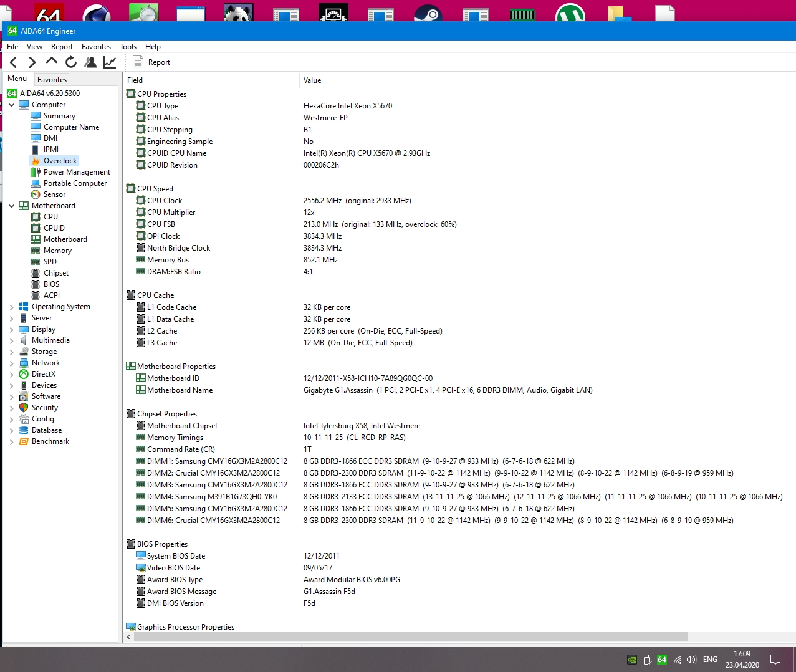Go forward with the right arrow toolbar icon

click(32, 62)
